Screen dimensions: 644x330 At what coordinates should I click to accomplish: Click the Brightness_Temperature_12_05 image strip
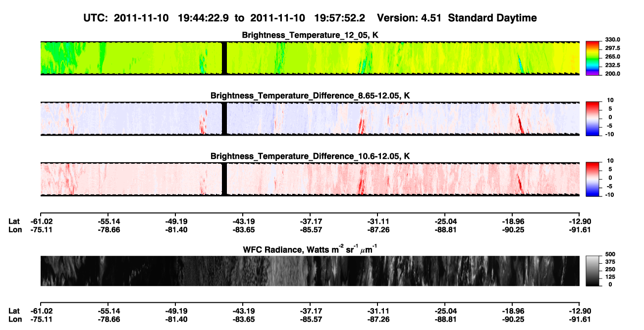click(x=310, y=58)
